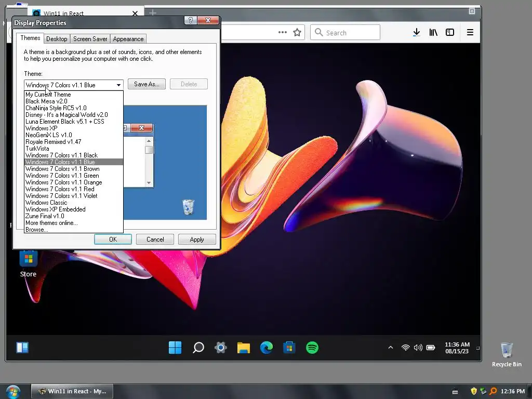Click preview window scrollbar down arrow
The image size is (532, 399).
coord(149,182)
